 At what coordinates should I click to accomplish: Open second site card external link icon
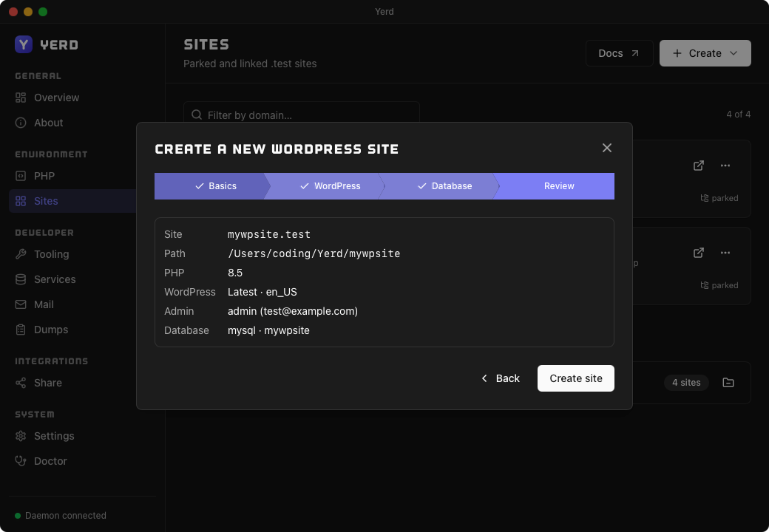click(699, 253)
